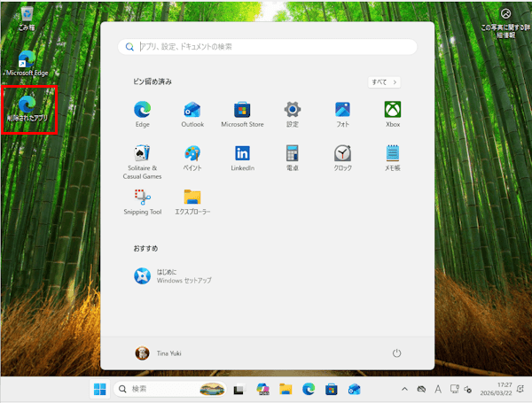The width and height of the screenshot is (532, 403).
Task: Select the ごみ箱 recycle bin desktop icon
Action: point(27,19)
